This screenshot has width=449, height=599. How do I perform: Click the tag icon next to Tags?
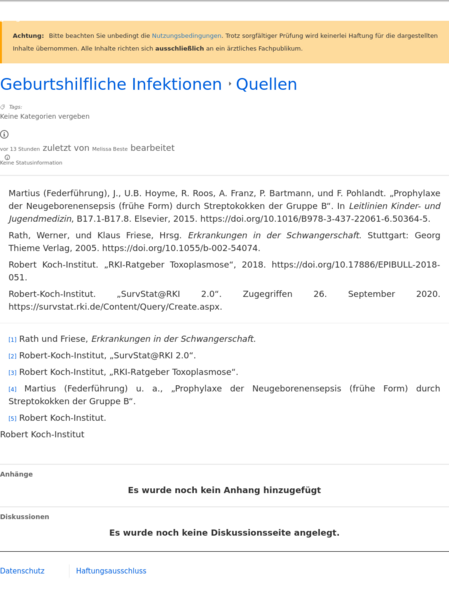(3, 107)
